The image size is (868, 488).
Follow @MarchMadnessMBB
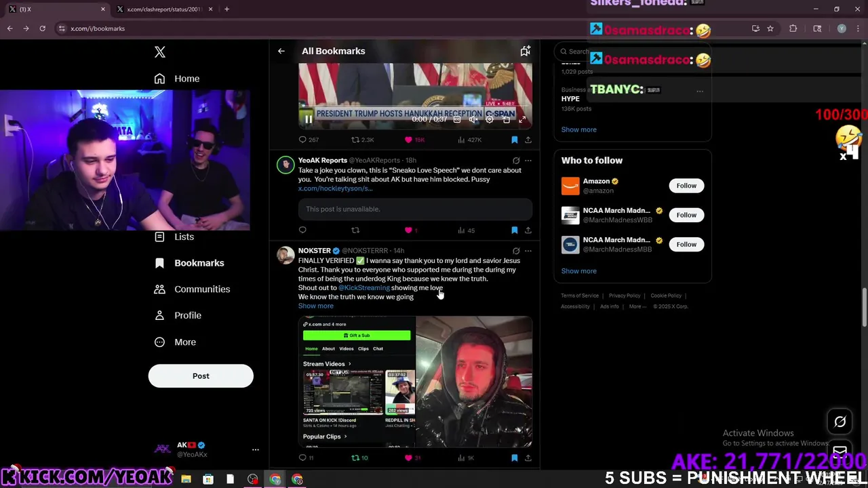coord(686,244)
